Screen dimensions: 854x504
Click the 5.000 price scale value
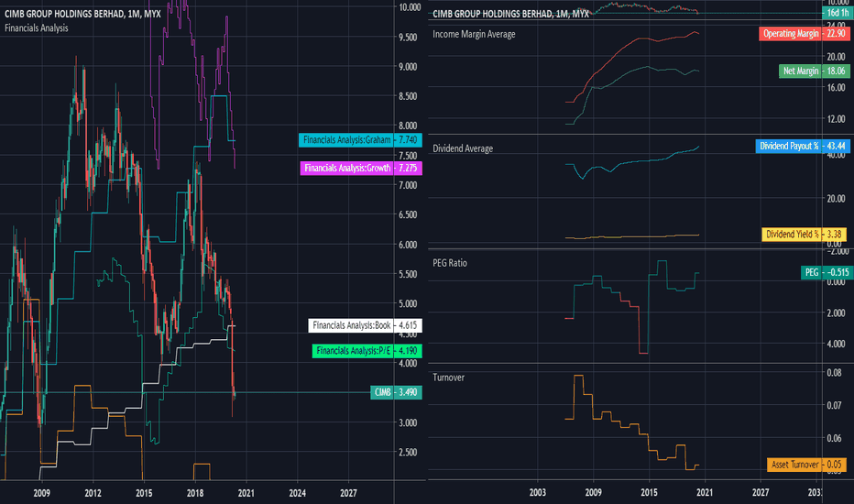pyautogui.click(x=410, y=303)
